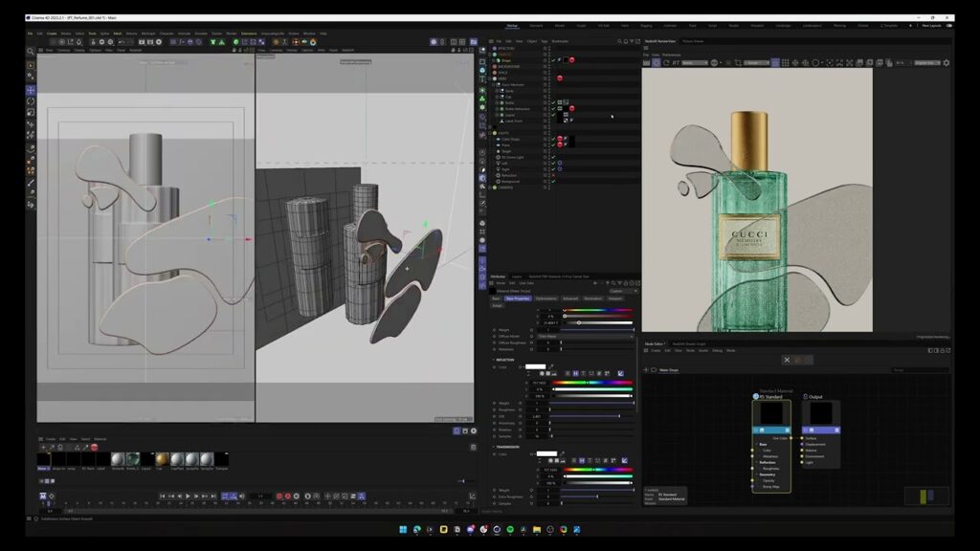Adjust the Reflection IOR slider
Image resolution: width=980 pixels, height=551 pixels.
(591, 416)
